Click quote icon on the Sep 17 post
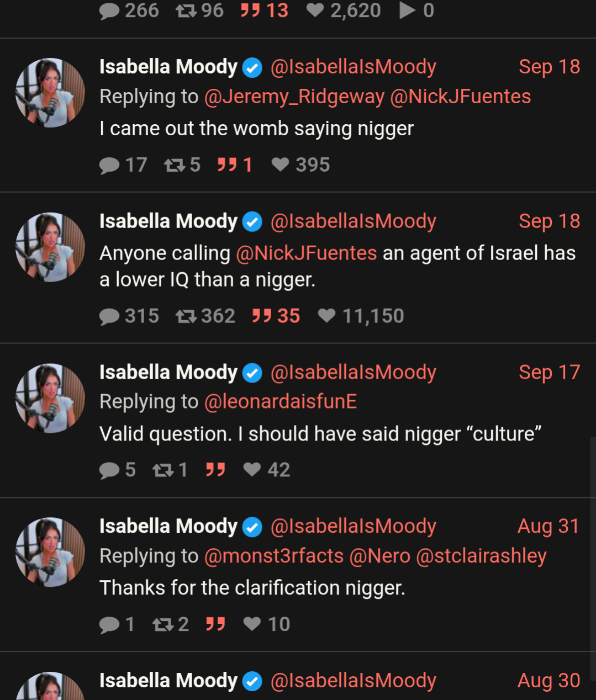The image size is (596, 700). pos(215,470)
